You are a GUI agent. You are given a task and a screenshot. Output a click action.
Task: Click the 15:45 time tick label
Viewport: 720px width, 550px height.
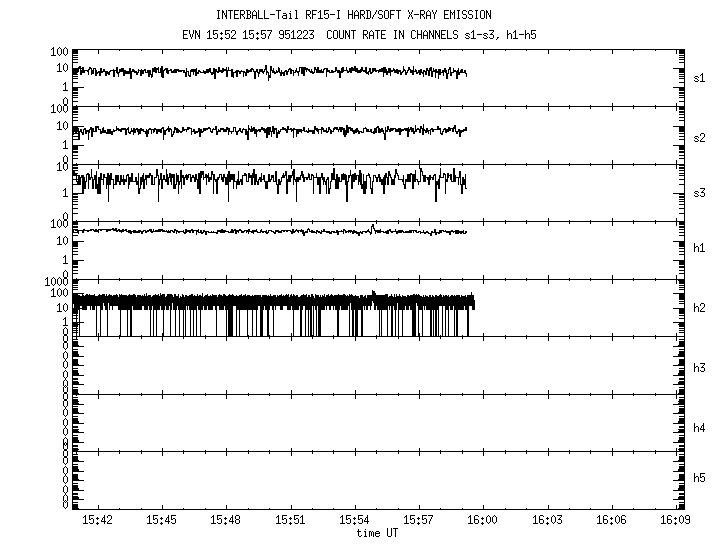coord(161,520)
